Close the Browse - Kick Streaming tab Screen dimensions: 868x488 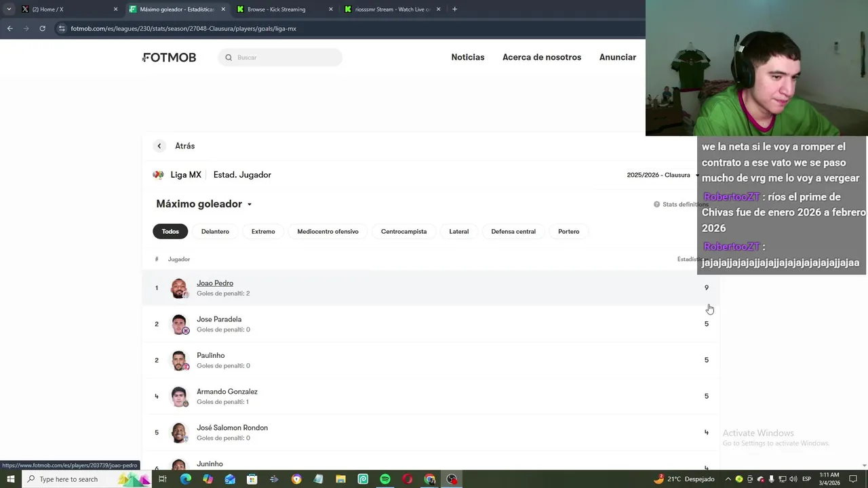tap(331, 9)
